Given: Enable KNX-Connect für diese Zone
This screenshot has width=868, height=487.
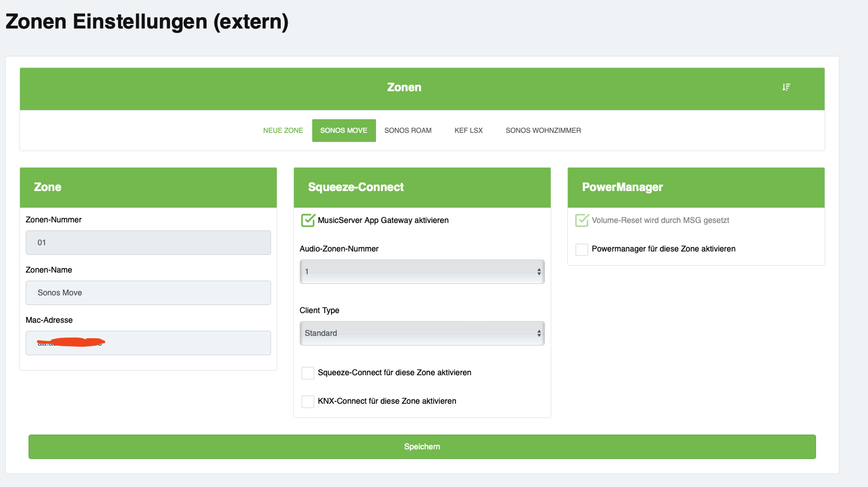Looking at the screenshot, I should tap(308, 401).
